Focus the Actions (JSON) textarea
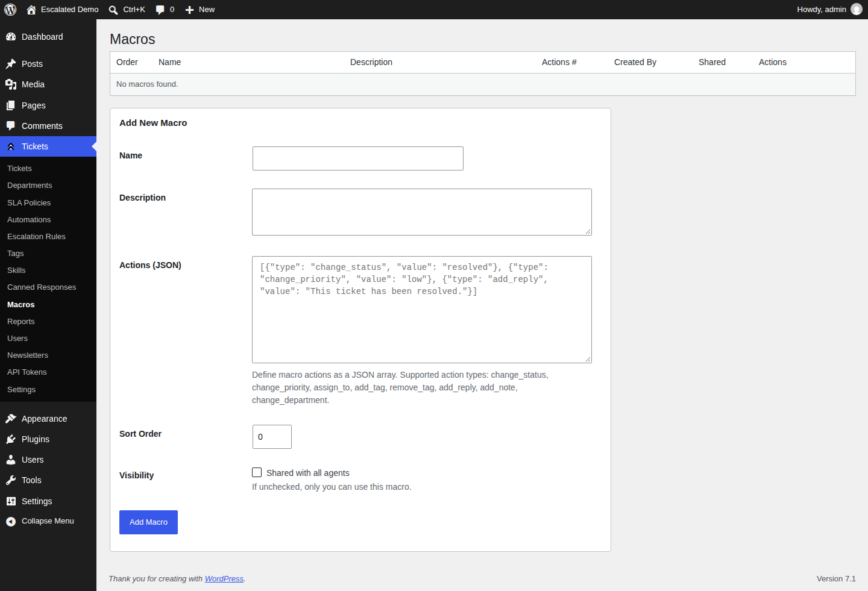The width and height of the screenshot is (868, 591). (x=422, y=310)
